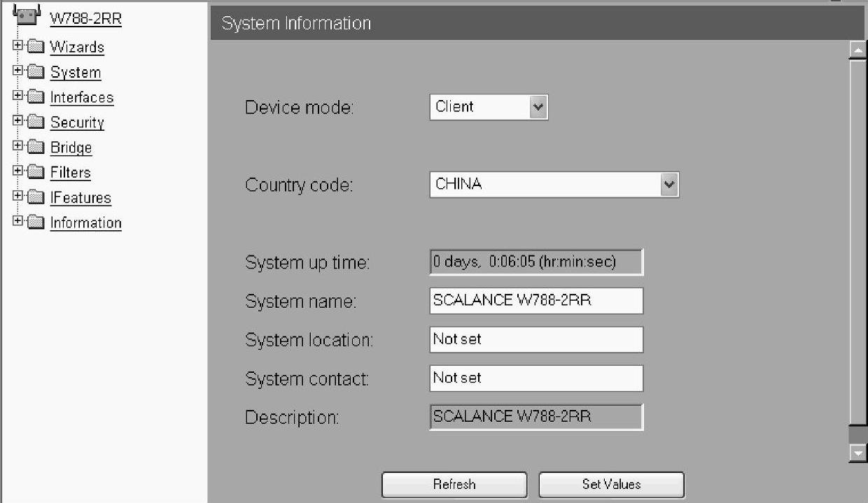Click the Security folder icon
This screenshot has width=868, height=503.
(x=36, y=122)
